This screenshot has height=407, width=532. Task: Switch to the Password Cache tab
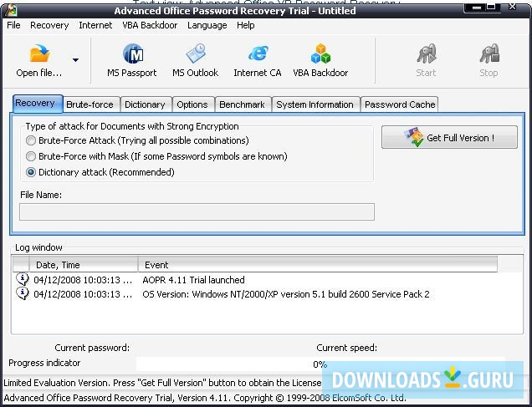tap(399, 104)
